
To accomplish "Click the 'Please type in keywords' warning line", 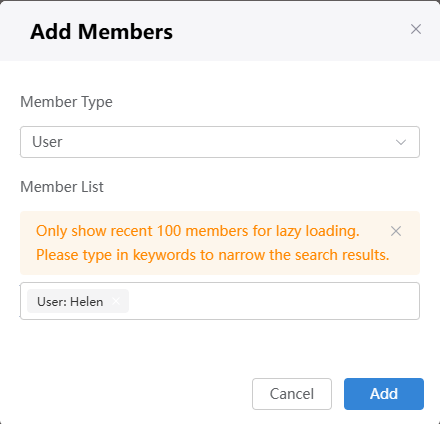I will pos(213,255).
